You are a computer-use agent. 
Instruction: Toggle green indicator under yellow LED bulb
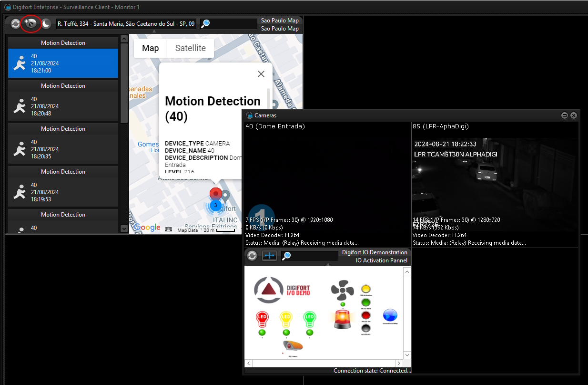[286, 332]
